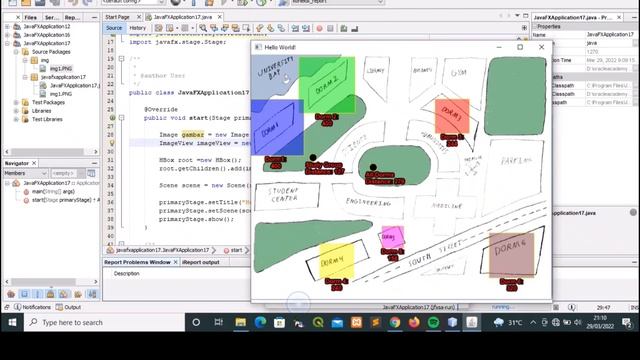
Task: Select the JavaFXApplication17.java file in the tree
Action: [74, 85]
